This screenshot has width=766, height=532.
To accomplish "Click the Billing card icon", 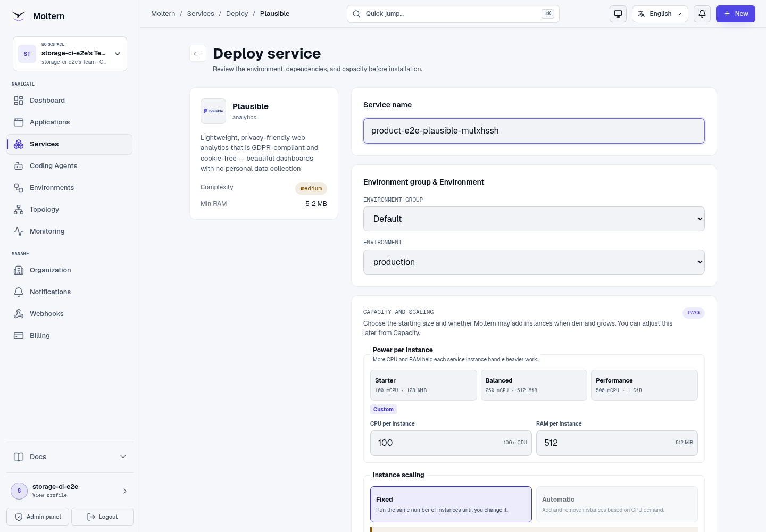I will coord(19,336).
